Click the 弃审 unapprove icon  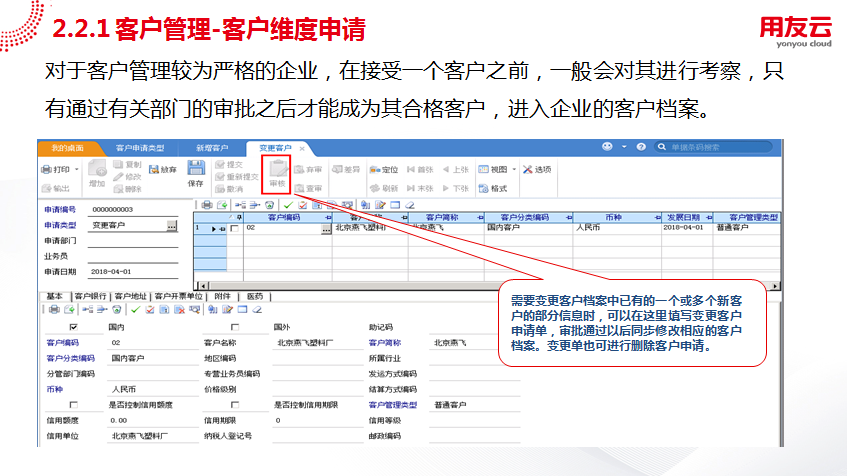pos(299,170)
